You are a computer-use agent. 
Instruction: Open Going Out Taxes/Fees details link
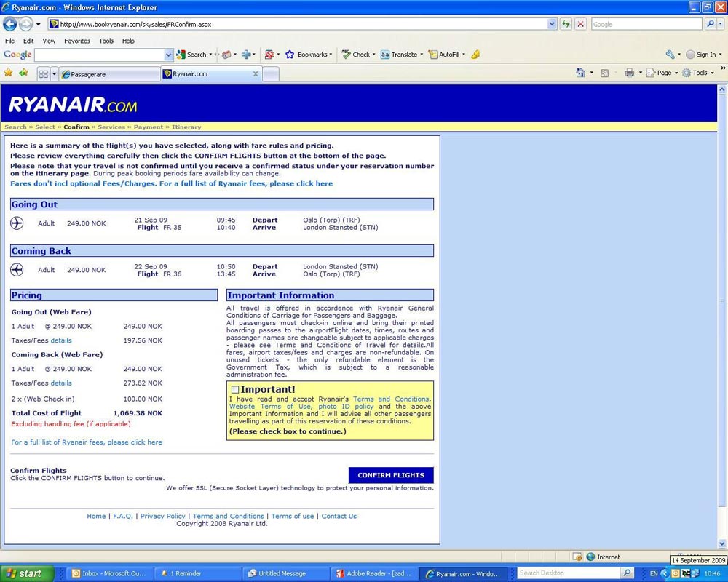61,340
